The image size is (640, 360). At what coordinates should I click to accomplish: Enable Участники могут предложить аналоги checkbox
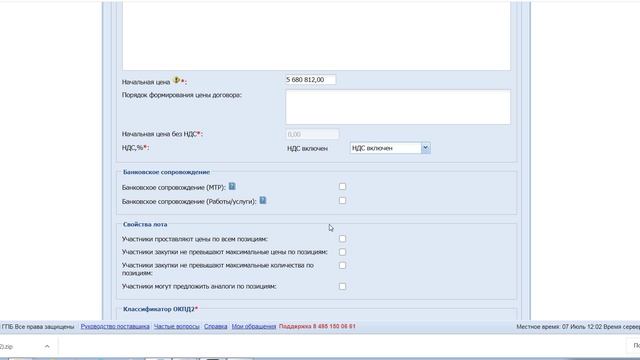click(342, 286)
